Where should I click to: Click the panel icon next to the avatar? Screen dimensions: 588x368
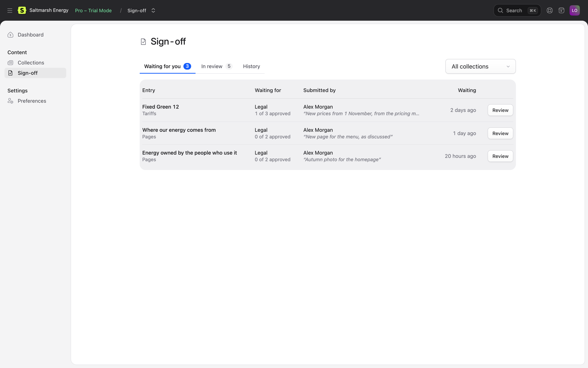(x=561, y=11)
